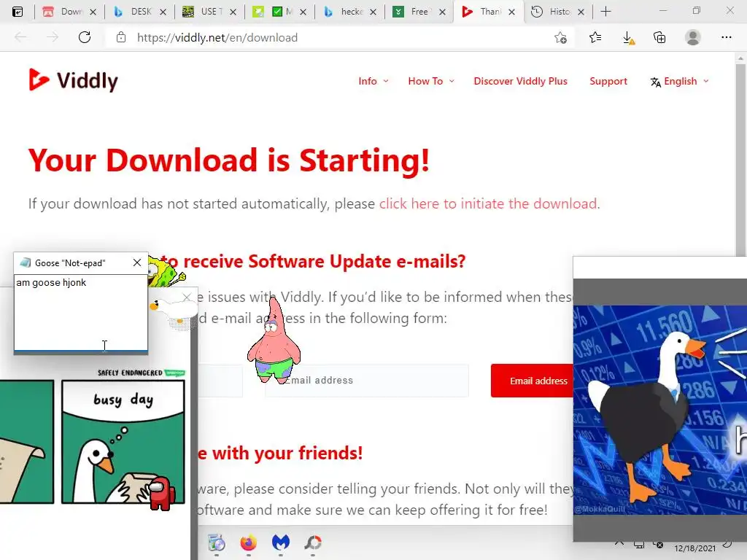Open the installer disc icon in taskbar
The image size is (747, 560).
point(217,542)
